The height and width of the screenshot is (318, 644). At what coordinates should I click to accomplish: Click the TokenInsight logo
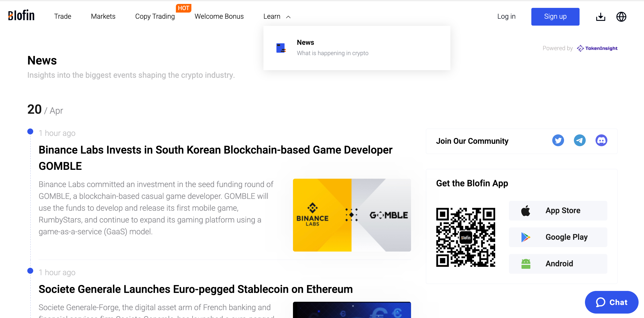(597, 48)
